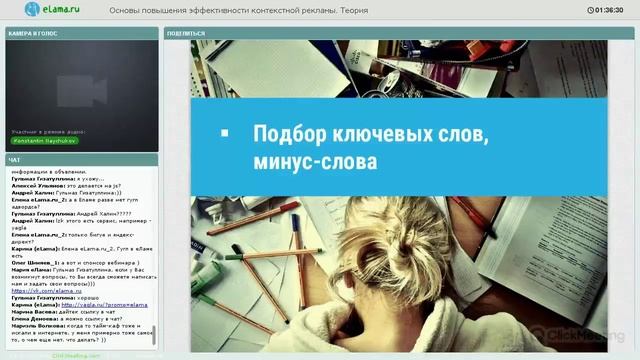The image size is (640, 360).
Task: Click Гульназ Гизатуллина's message 'хорошо'
Action: point(88,298)
